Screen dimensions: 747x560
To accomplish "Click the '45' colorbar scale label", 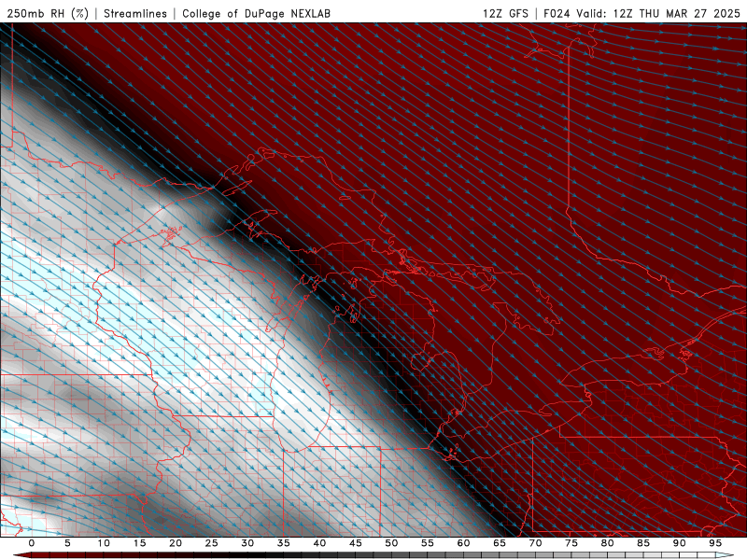I will click(x=356, y=543).
